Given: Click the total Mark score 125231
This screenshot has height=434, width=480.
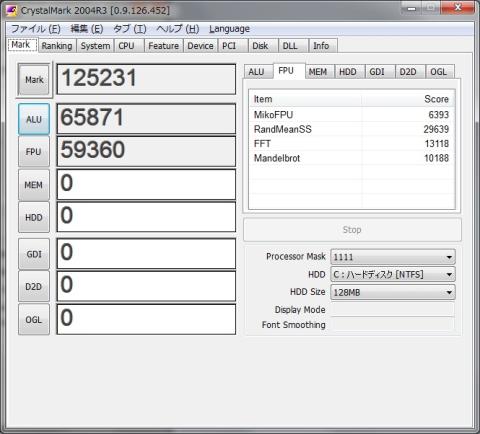Looking at the screenshot, I should tap(146, 79).
